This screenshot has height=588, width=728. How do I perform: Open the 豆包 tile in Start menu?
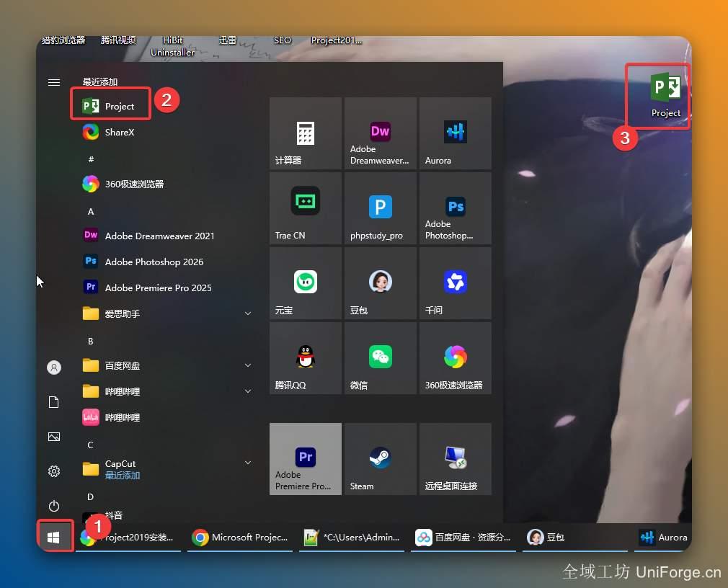pos(381,283)
